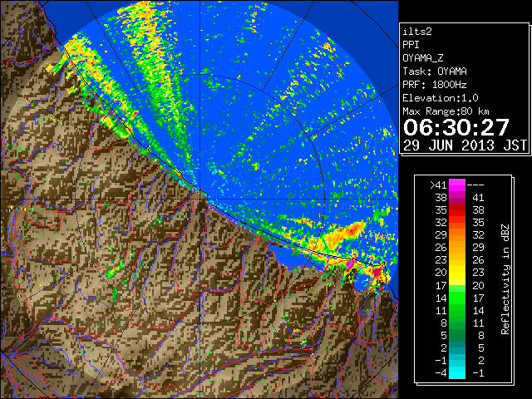Click the 'PPI' scan type text
532x399 pixels.
(x=411, y=45)
